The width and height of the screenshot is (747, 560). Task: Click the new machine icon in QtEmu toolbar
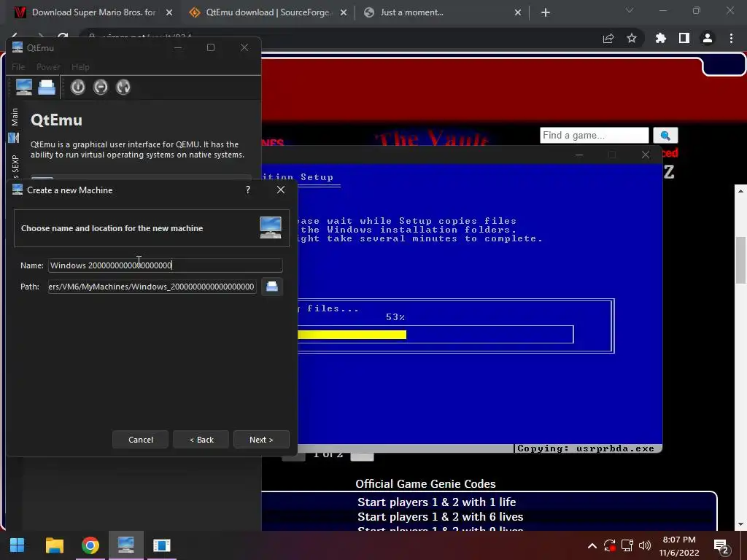[x=24, y=87]
